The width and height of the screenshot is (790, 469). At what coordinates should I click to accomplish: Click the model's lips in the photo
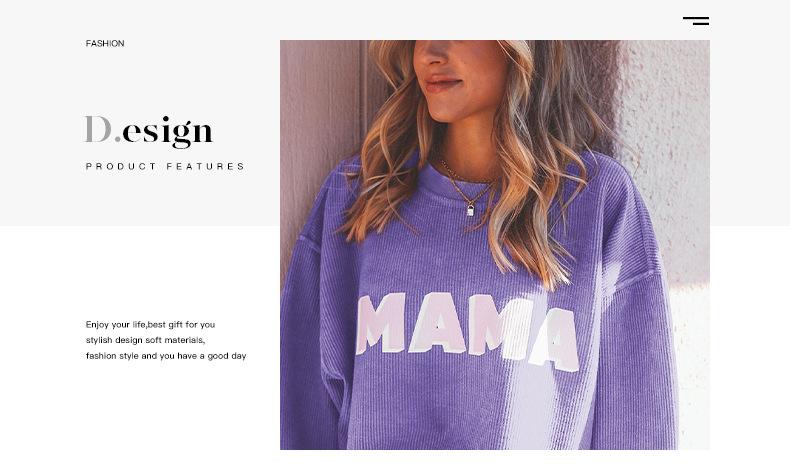(x=442, y=83)
